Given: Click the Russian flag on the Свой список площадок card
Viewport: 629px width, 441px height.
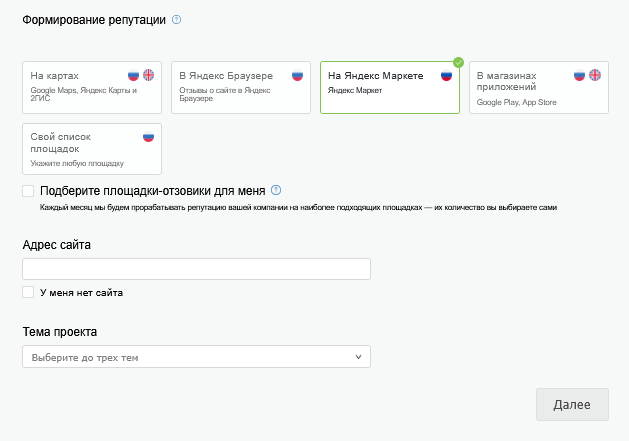Looking at the screenshot, I should point(148,137).
